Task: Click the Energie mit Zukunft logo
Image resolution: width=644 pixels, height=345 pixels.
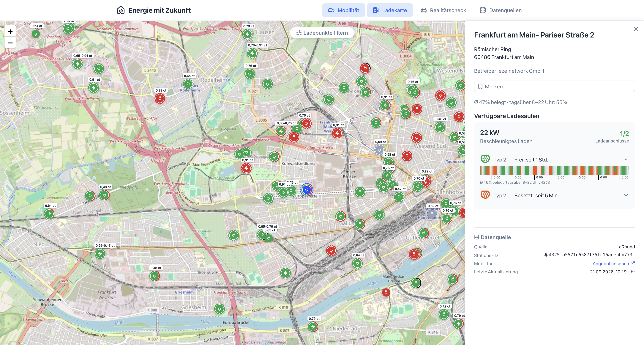Action: tap(154, 10)
